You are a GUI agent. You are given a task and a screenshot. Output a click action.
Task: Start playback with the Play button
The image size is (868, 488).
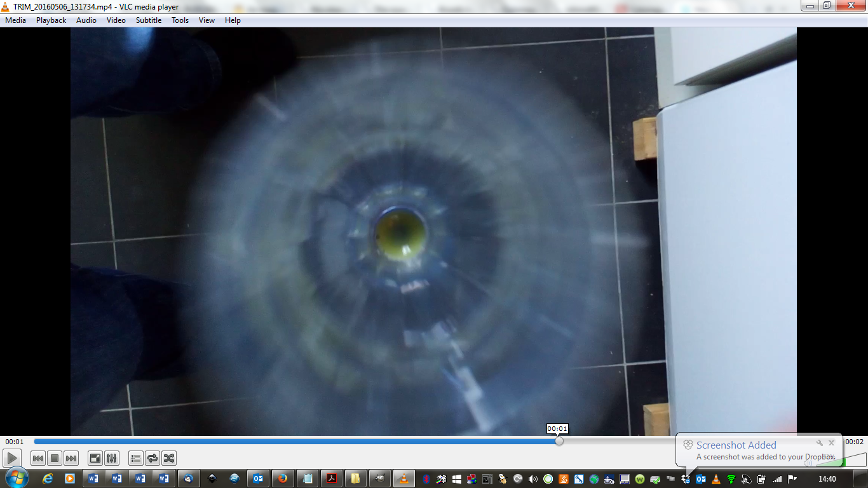(11, 458)
